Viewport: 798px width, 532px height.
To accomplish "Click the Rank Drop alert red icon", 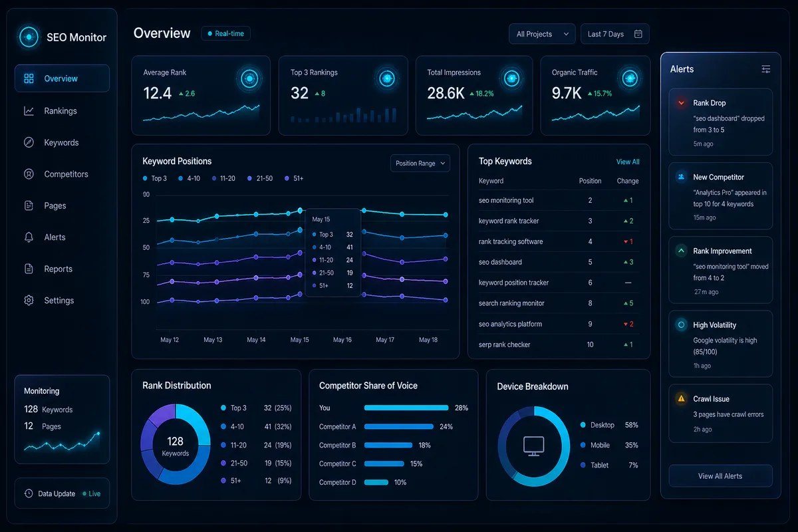I will point(681,103).
